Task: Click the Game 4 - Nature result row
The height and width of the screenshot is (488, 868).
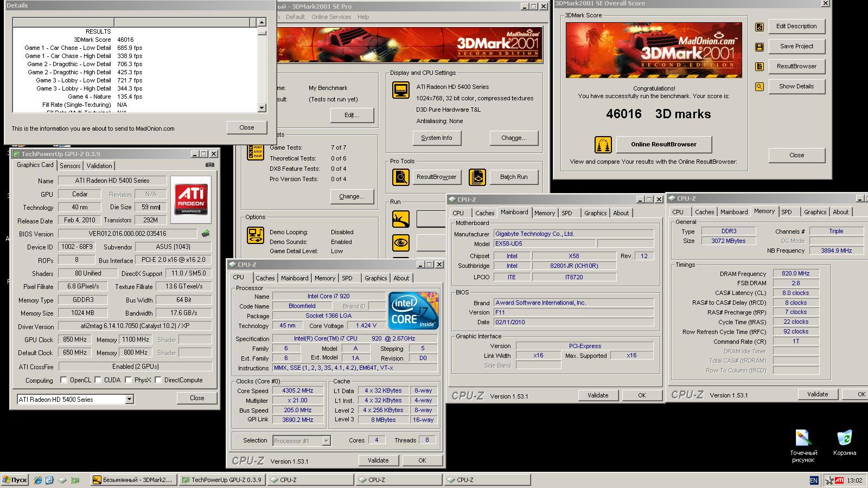Action: (x=136, y=97)
